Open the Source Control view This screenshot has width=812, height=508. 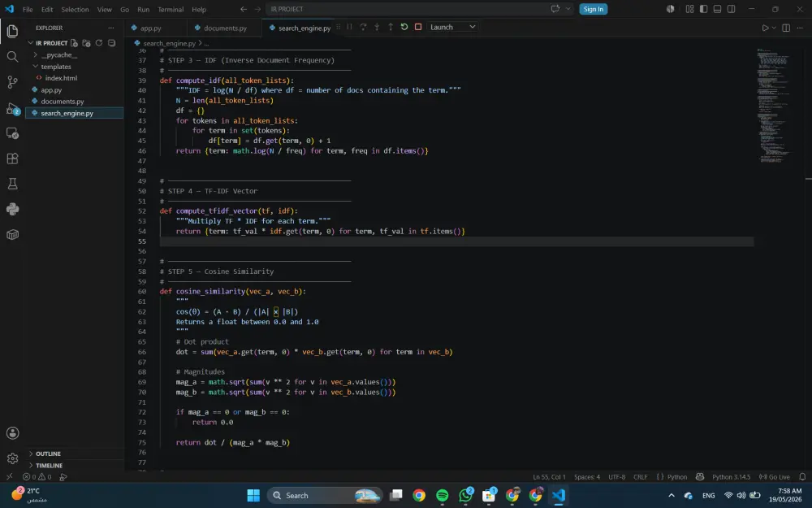point(12,82)
